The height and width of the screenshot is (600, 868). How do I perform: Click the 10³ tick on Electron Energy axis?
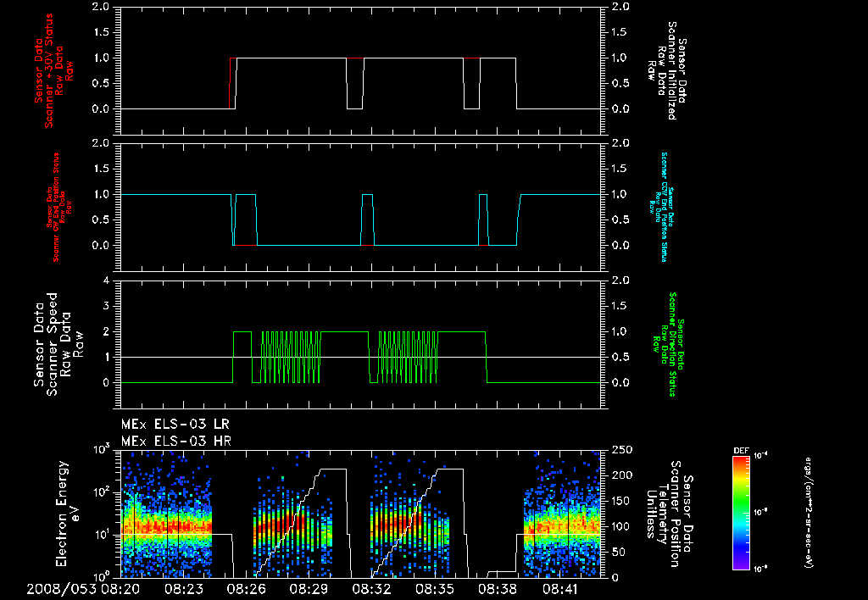tap(103, 449)
